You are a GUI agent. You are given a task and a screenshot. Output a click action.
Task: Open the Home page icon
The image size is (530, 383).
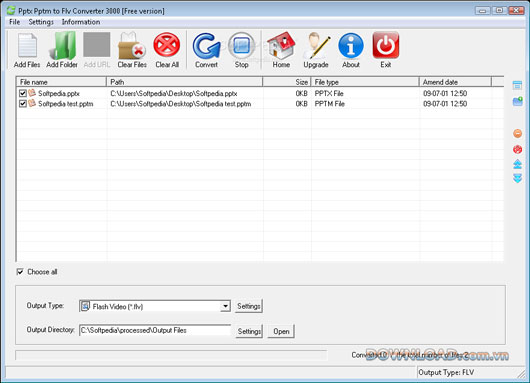[281, 46]
